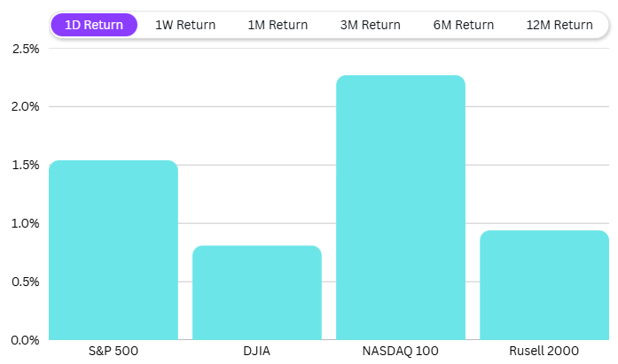618x364 pixels.
Task: Click the Rusell 2000 bar
Action: (544, 284)
